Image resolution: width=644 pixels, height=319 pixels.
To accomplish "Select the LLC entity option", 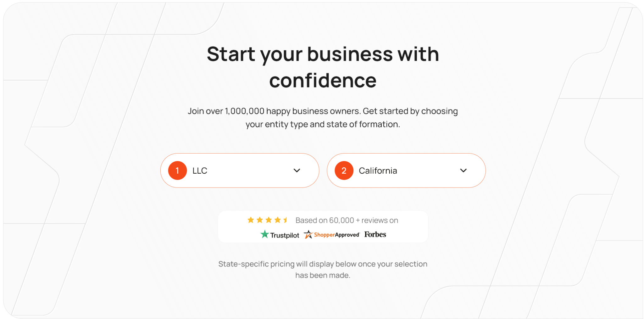I will 200,170.
